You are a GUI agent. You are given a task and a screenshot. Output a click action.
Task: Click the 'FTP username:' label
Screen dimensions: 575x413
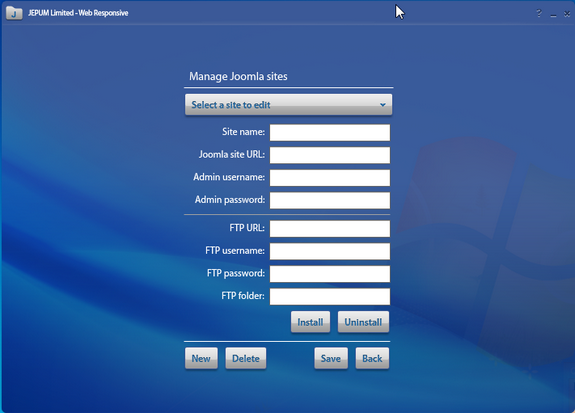coord(235,251)
